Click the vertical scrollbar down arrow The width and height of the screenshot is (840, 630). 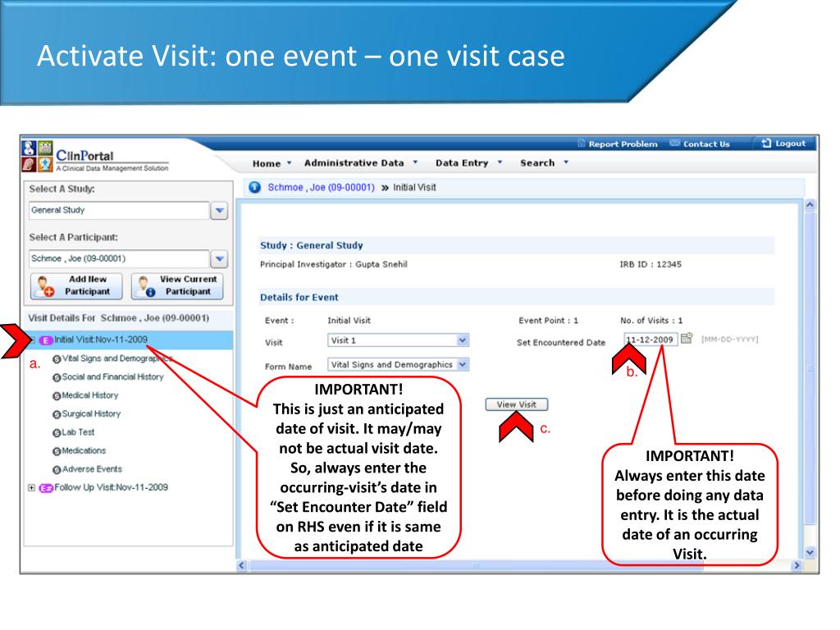coord(810,552)
